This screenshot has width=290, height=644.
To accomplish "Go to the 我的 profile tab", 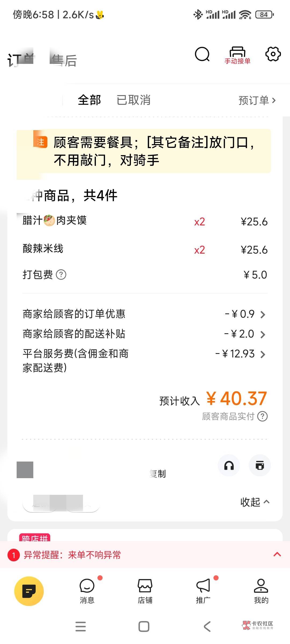I will click(261, 591).
